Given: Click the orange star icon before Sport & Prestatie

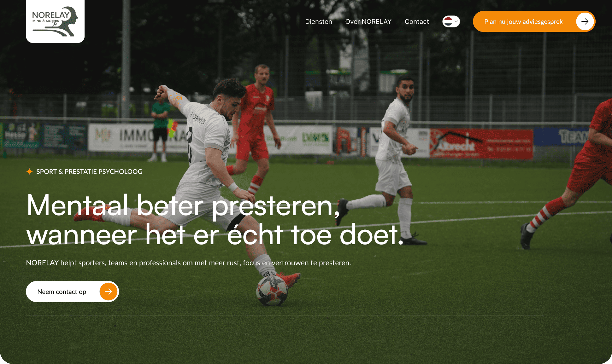Looking at the screenshot, I should click(29, 171).
